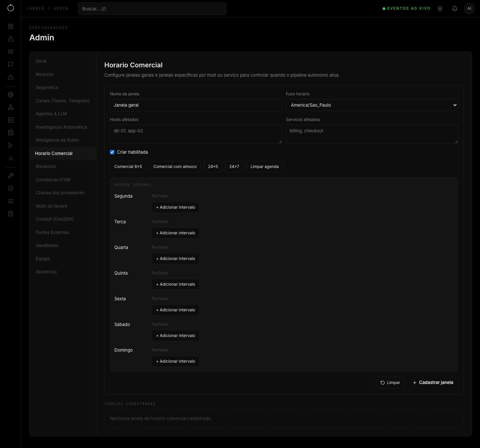Image resolution: width=480 pixels, height=448 pixels.
Task: Switch to Inteligencia de Ruido section
Action: [63, 140]
